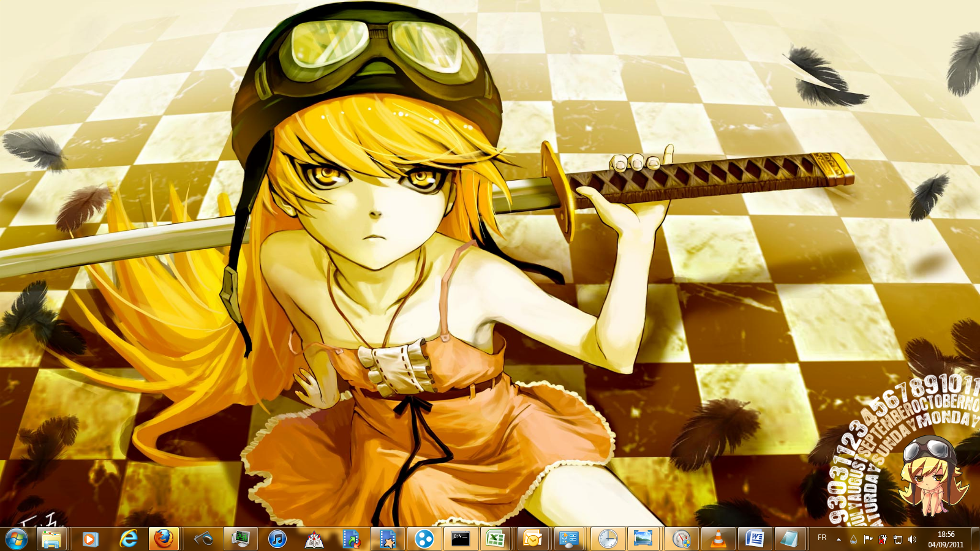Open the Windows Start menu orb
The width and height of the screenshot is (980, 551).
coord(17,539)
